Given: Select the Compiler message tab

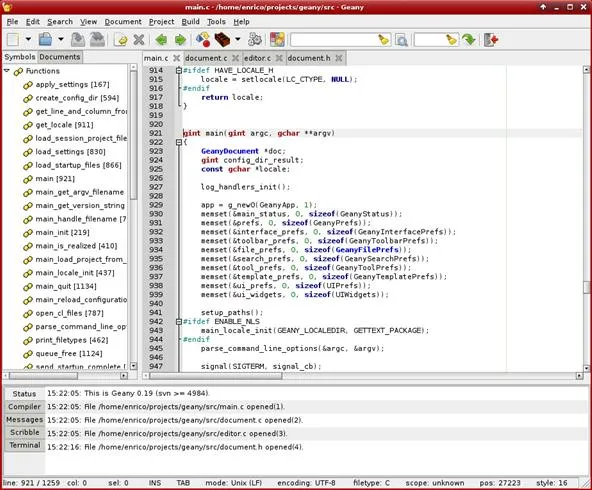Looking at the screenshot, I should pyautogui.click(x=24, y=407).
